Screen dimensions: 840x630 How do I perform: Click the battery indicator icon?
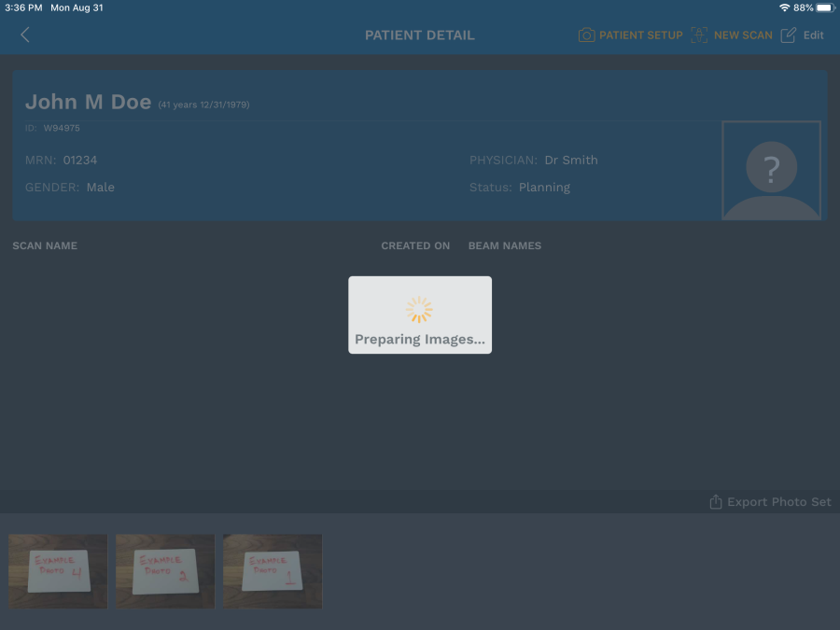point(824,7)
